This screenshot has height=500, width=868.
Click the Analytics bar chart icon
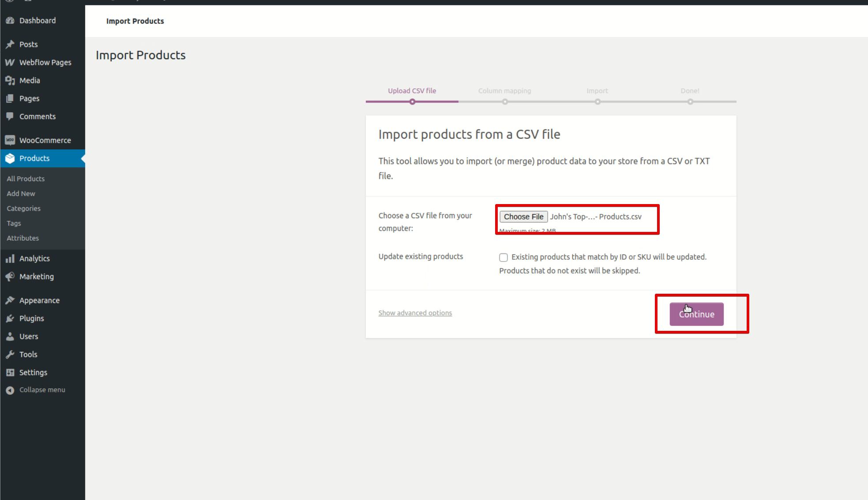tap(10, 258)
